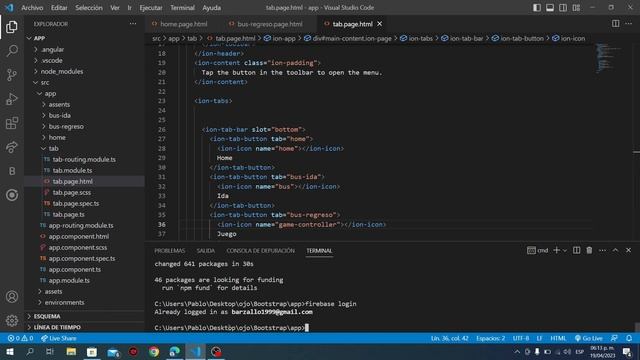Split the editor to the right

click(616, 24)
